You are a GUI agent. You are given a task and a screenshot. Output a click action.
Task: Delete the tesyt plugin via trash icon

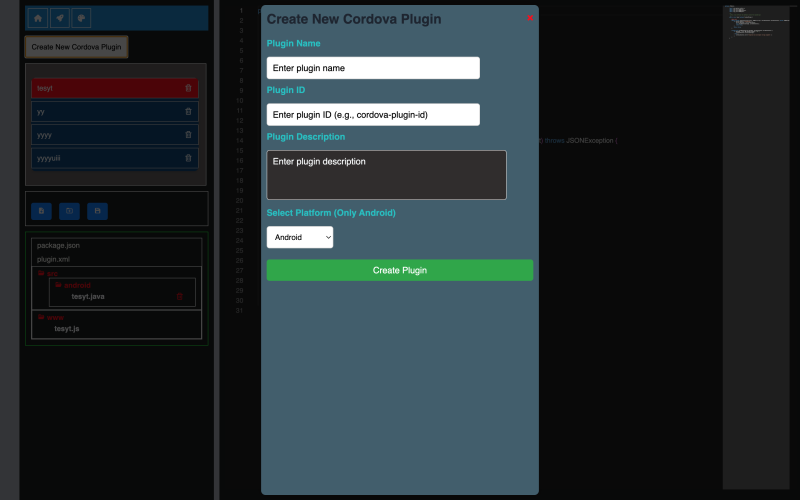(188, 88)
